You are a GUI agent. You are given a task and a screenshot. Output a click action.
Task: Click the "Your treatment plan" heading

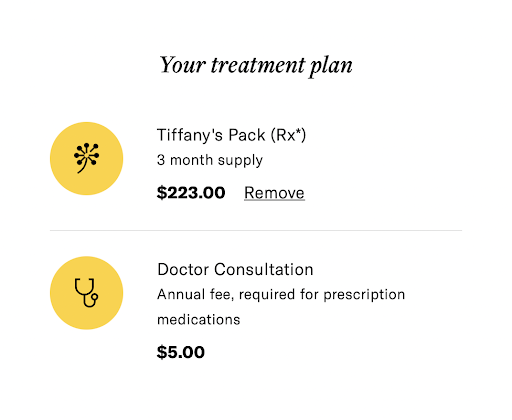(256, 65)
